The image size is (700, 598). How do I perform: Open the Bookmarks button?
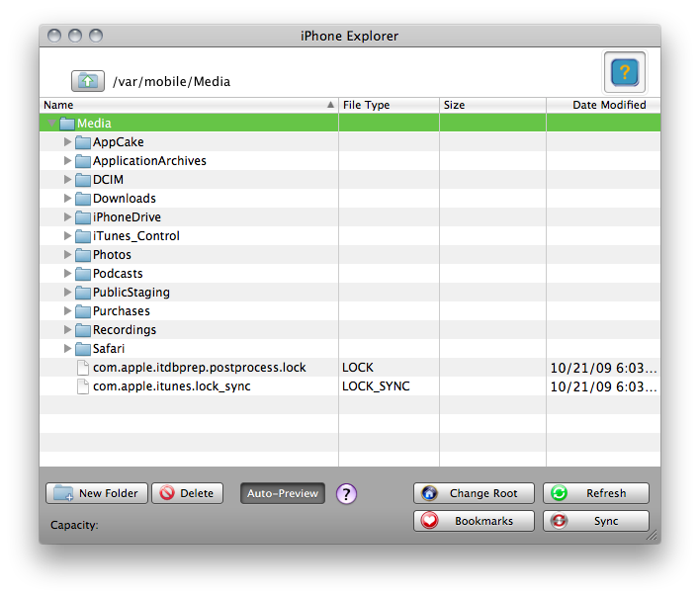click(474, 521)
